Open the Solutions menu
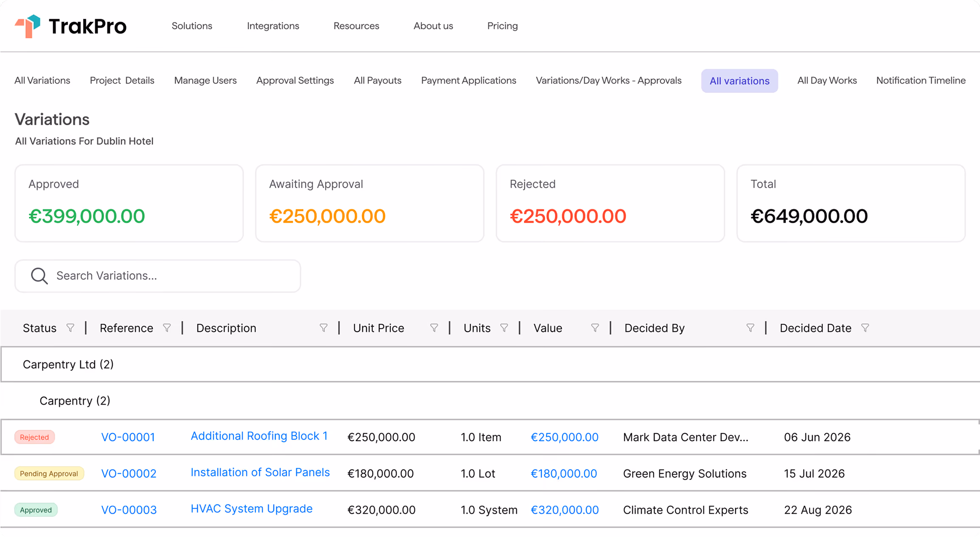 [x=192, y=26]
